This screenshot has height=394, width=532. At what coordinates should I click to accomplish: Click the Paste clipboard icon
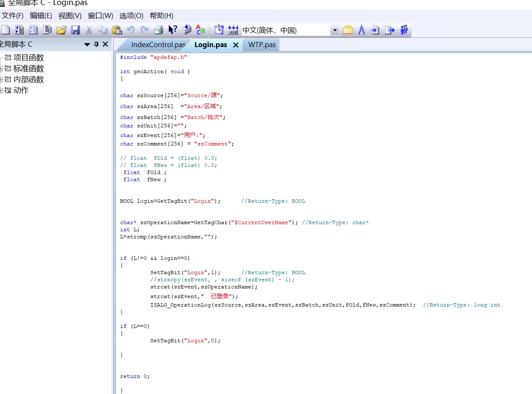point(117,30)
